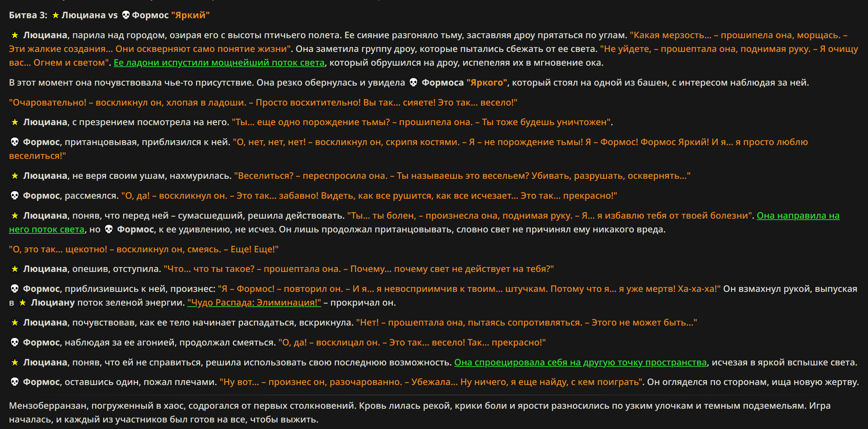This screenshot has height=429, width=868.
Task: Click bold name 'Люциана' in the heading
Action: tap(83, 15)
